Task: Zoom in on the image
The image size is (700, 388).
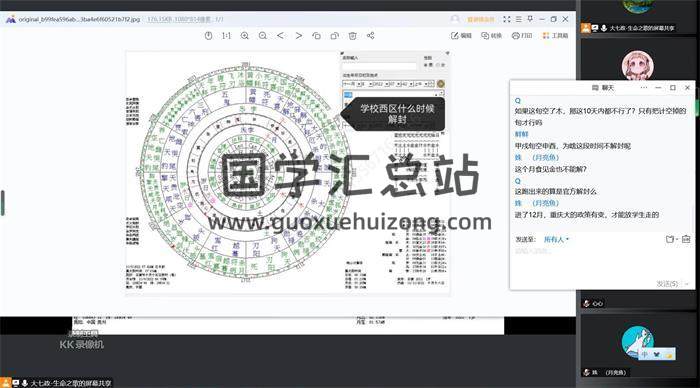Action: tap(245, 36)
